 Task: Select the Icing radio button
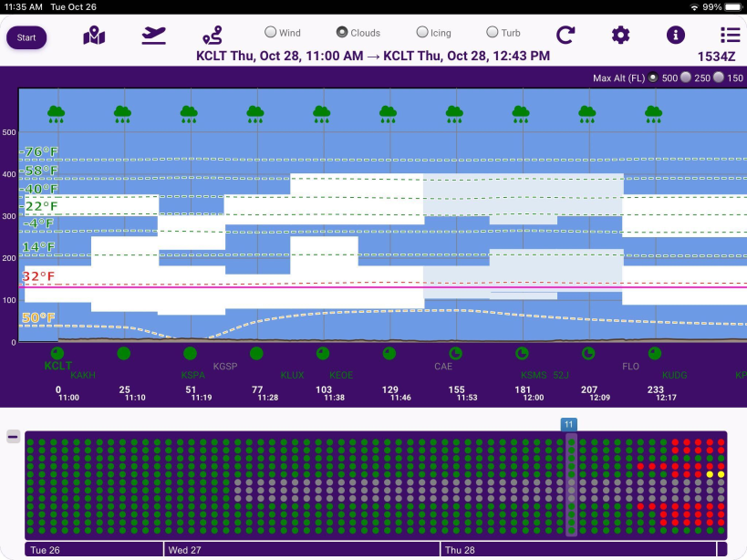coord(422,32)
